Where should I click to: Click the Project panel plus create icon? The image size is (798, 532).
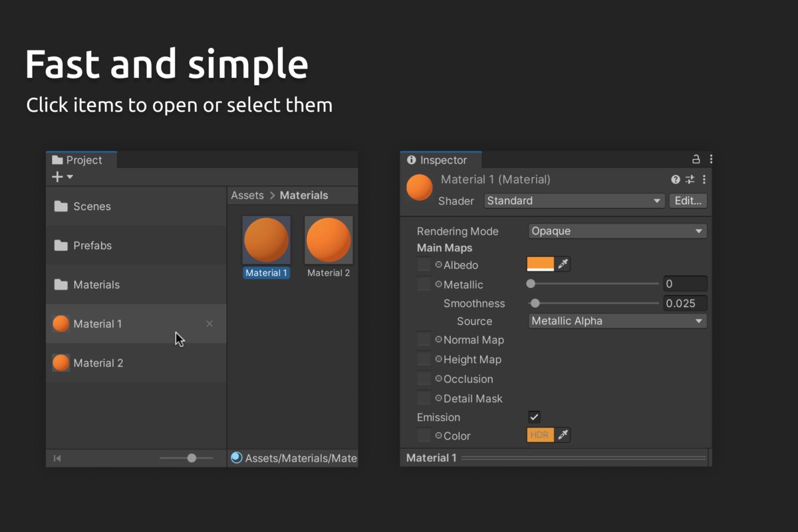pos(57,177)
